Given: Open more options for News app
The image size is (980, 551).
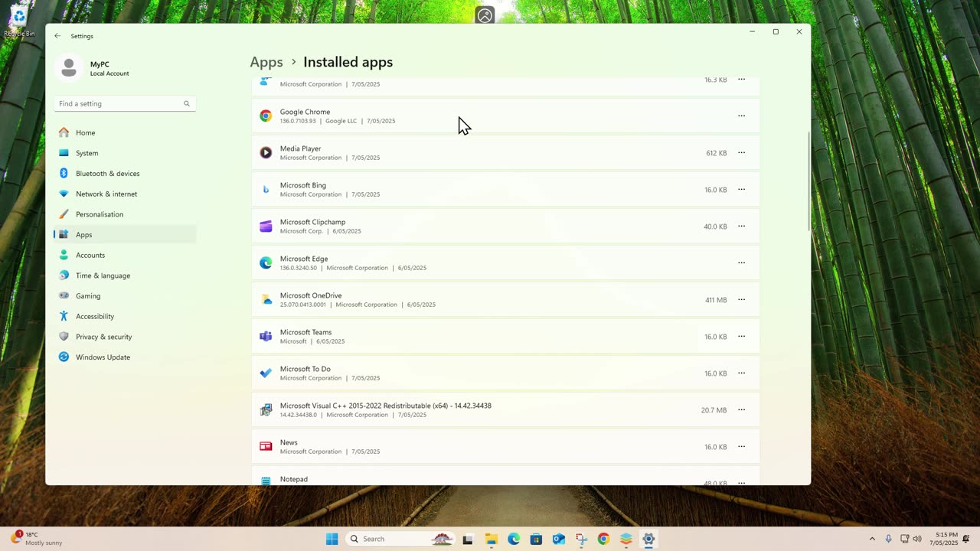Looking at the screenshot, I should [x=741, y=447].
